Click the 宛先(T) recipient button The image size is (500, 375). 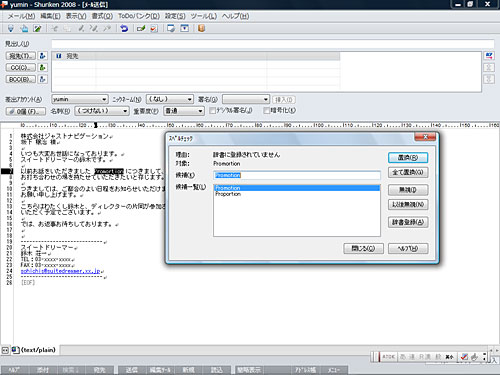coord(21,56)
